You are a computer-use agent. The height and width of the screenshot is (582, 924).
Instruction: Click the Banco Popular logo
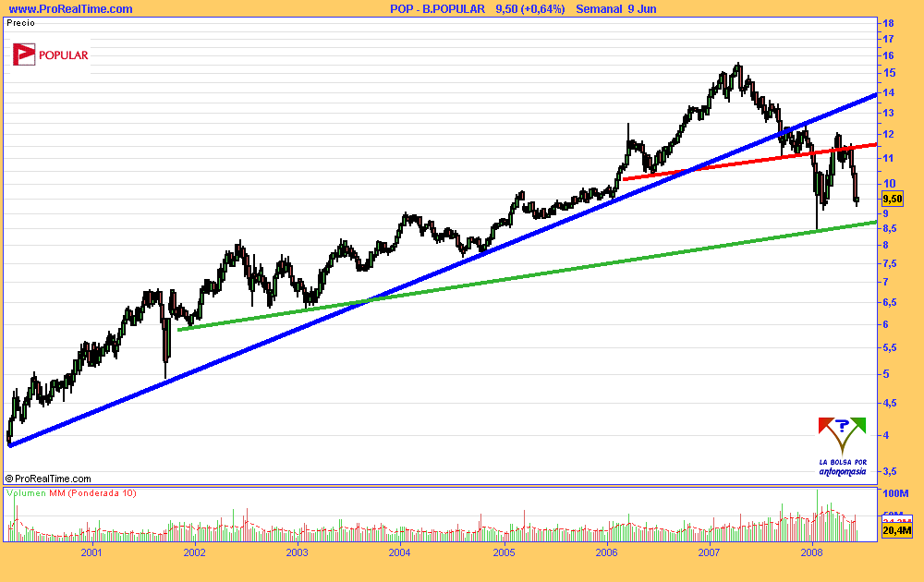pos(51,55)
